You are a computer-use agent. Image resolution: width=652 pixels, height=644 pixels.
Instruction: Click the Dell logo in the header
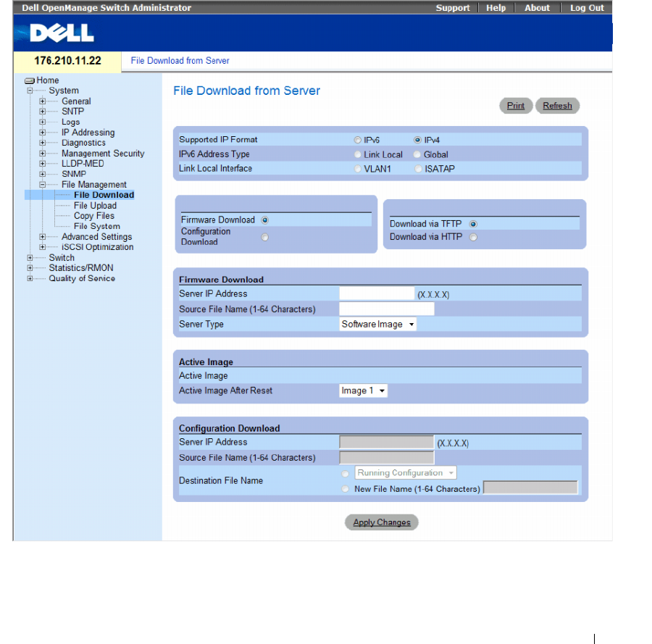pyautogui.click(x=62, y=33)
